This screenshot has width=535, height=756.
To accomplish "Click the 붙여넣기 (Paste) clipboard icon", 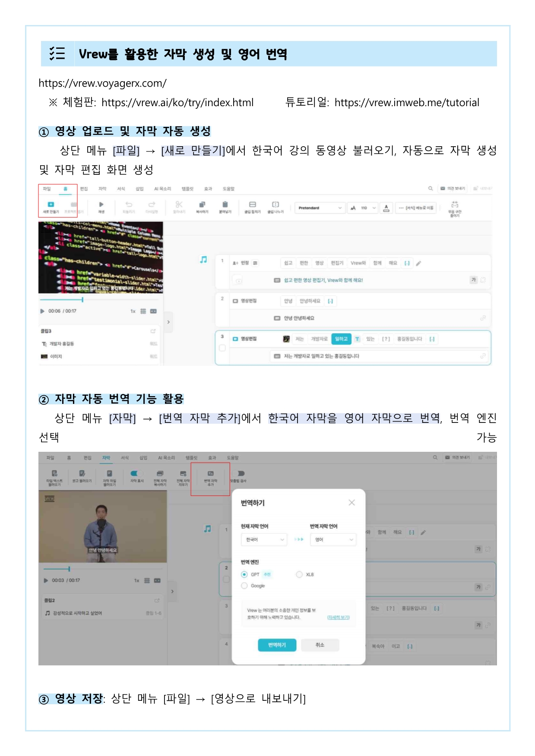I will pyautogui.click(x=225, y=205).
